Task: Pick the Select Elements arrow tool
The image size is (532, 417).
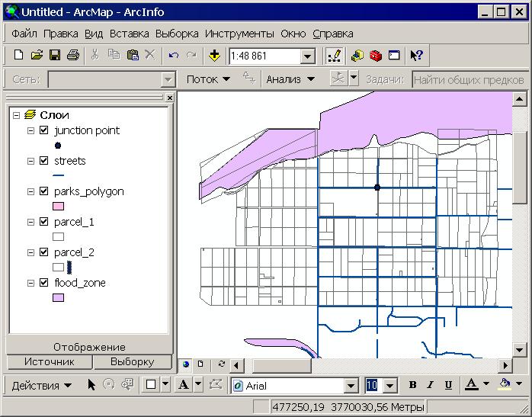Action: 91,385
